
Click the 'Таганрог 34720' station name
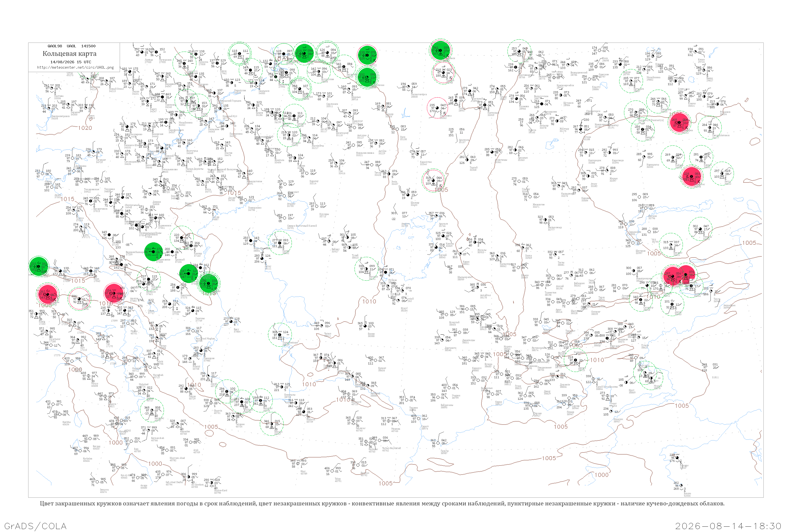[x=101, y=161]
